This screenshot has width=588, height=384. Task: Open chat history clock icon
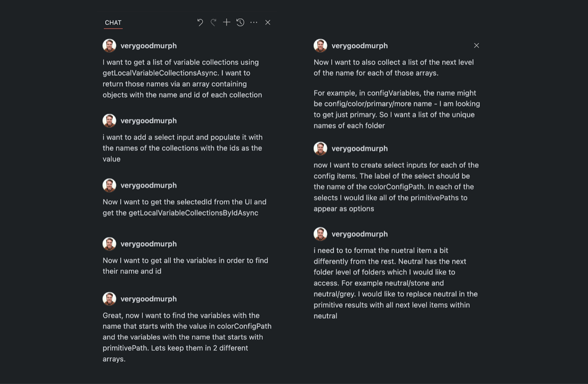[240, 23]
